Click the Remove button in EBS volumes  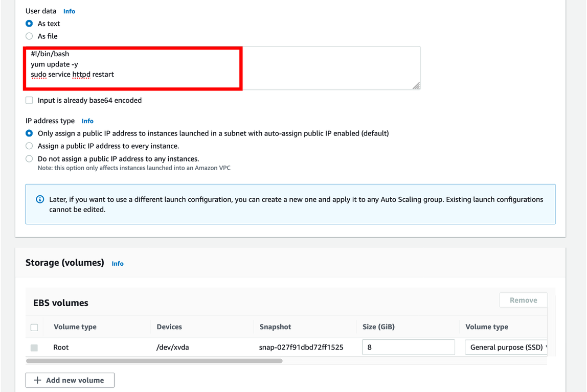523,300
